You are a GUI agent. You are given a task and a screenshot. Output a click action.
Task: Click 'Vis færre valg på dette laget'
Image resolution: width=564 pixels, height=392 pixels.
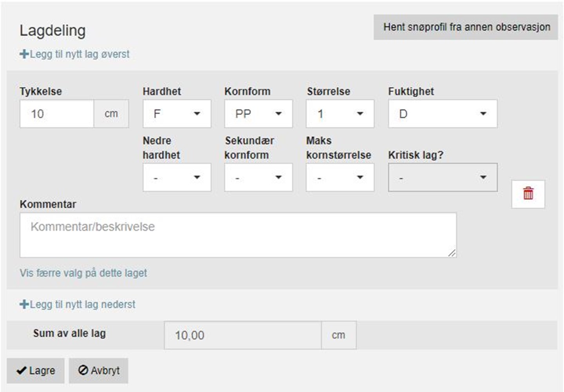(x=83, y=273)
